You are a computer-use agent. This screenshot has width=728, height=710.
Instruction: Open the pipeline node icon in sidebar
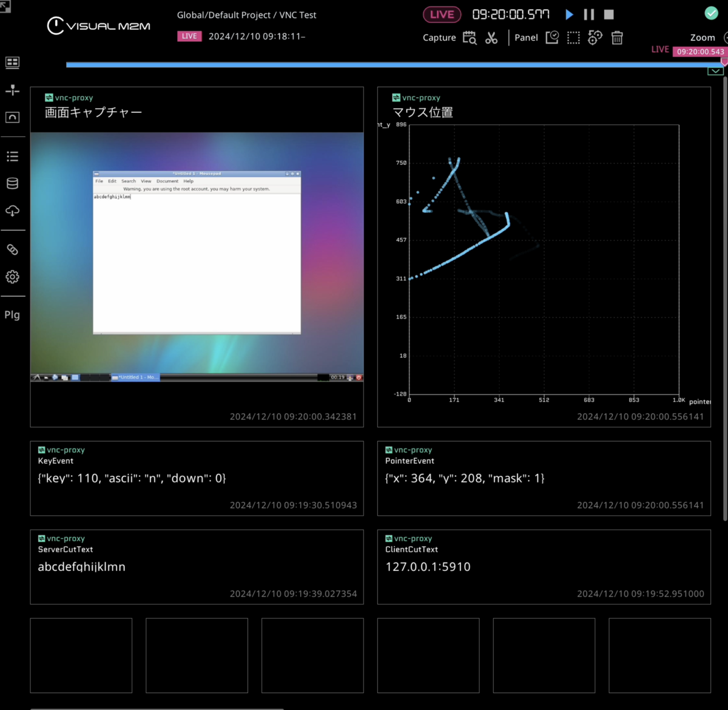tap(12, 90)
